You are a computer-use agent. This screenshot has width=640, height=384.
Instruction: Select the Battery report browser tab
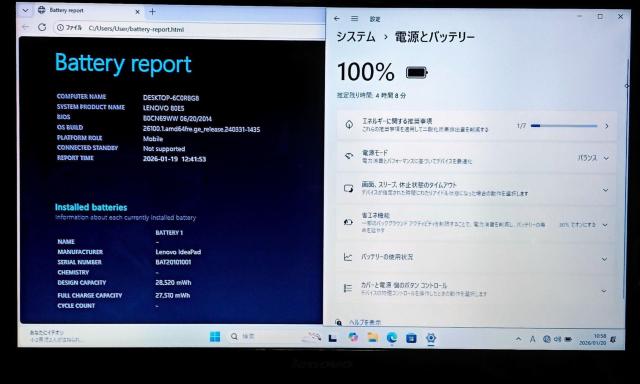coord(89,11)
